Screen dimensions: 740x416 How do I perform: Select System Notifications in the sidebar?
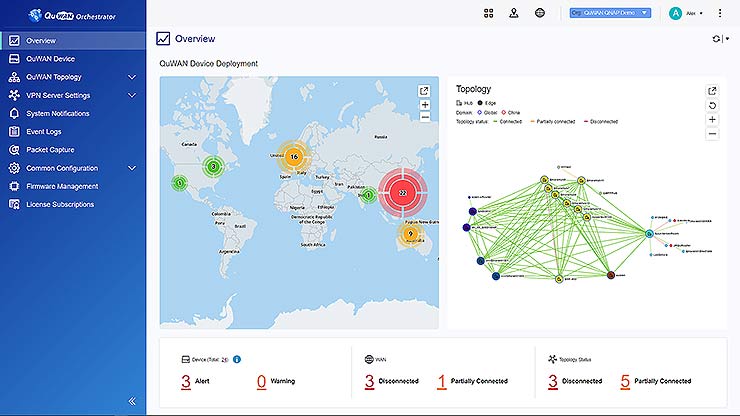pyautogui.click(x=58, y=114)
